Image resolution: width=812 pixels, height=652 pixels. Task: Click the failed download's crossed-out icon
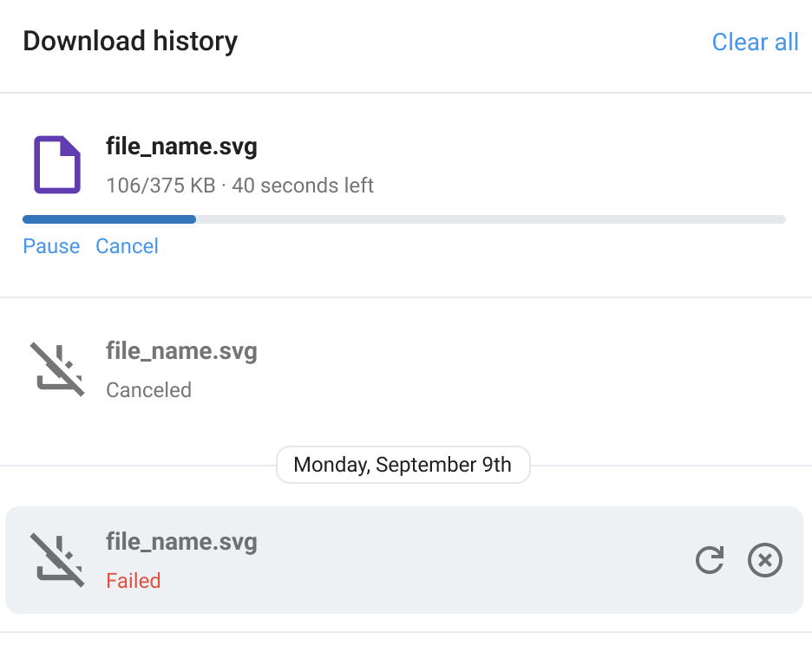(57, 560)
